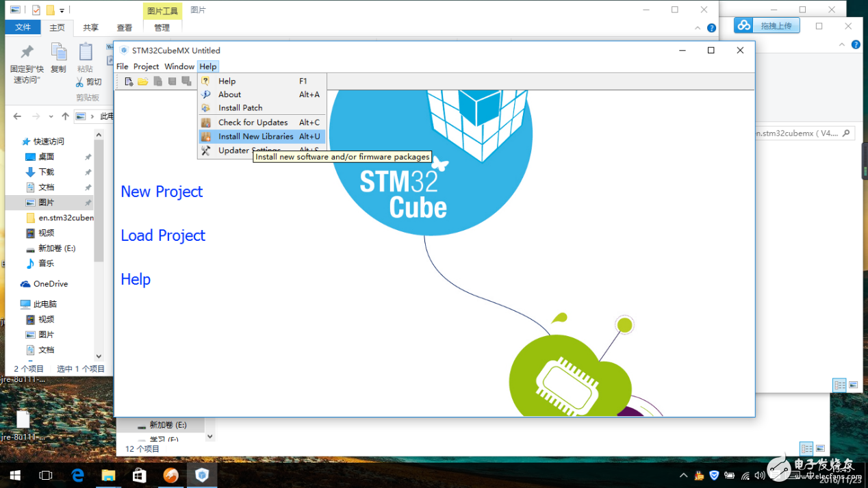Viewport: 868px width, 488px height.
Task: Open the 管理 picture tools tab
Action: tap(162, 27)
